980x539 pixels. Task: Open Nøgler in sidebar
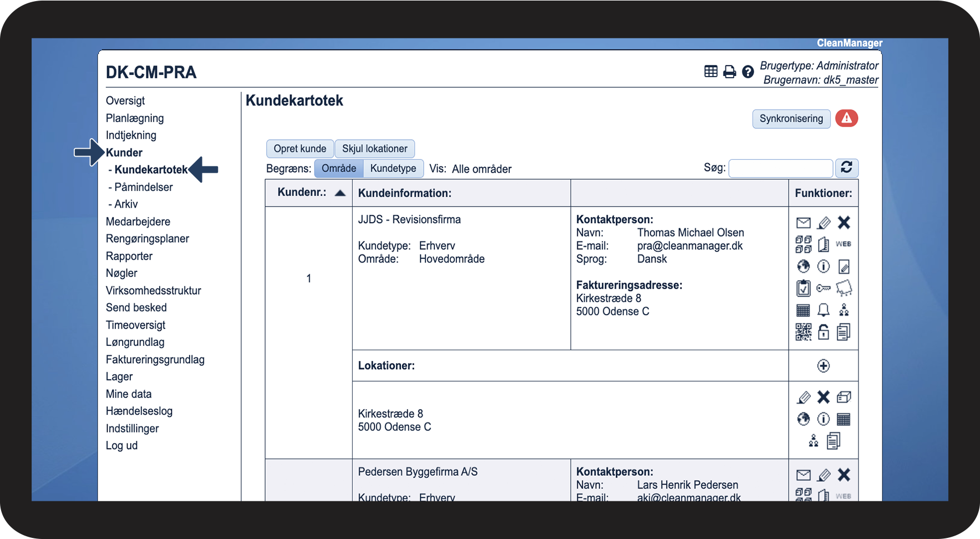(121, 273)
